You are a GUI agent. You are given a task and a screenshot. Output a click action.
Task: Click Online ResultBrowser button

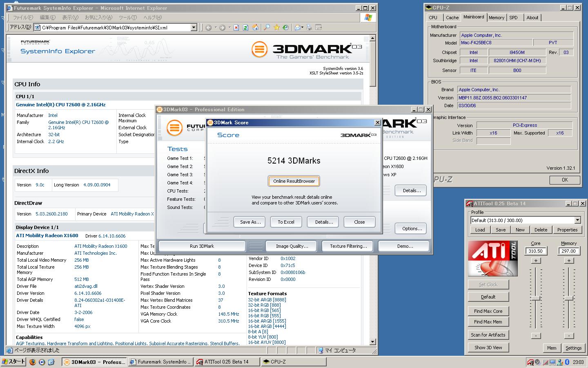click(x=294, y=181)
